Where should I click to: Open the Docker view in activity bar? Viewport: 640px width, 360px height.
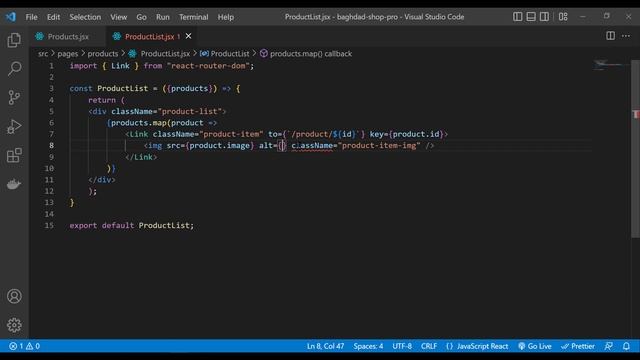[x=14, y=184]
